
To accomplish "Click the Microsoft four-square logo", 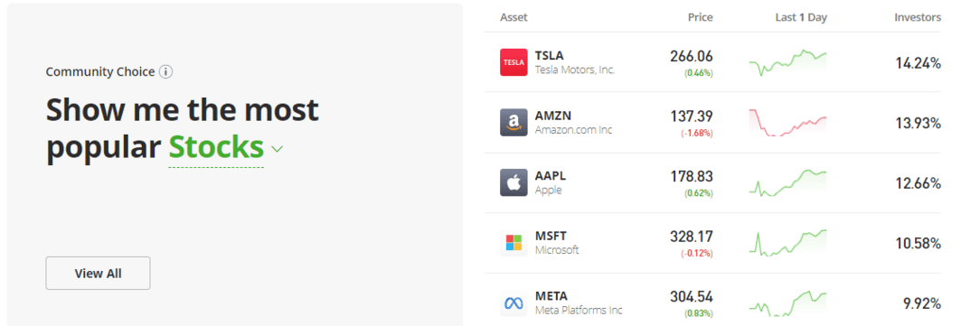I will [x=514, y=242].
